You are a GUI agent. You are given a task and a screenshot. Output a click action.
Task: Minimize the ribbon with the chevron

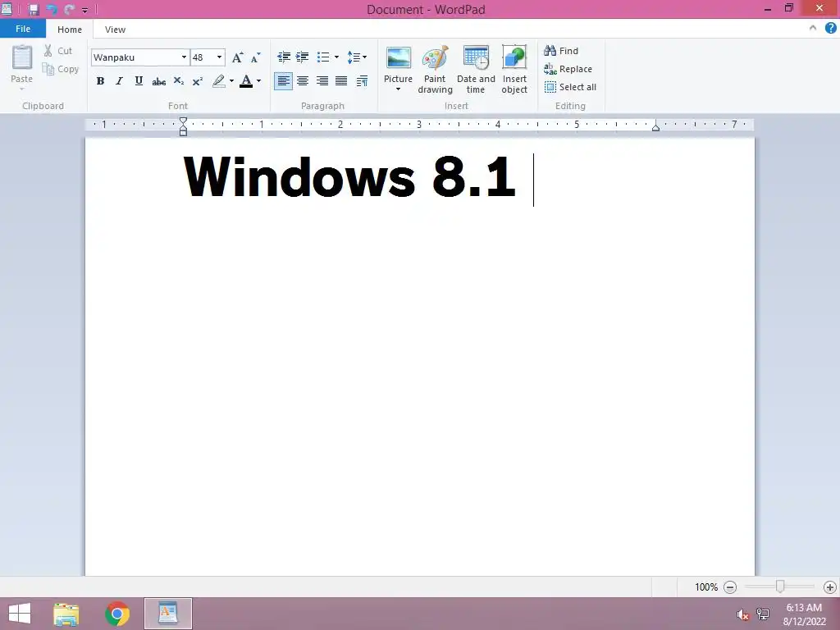813,29
